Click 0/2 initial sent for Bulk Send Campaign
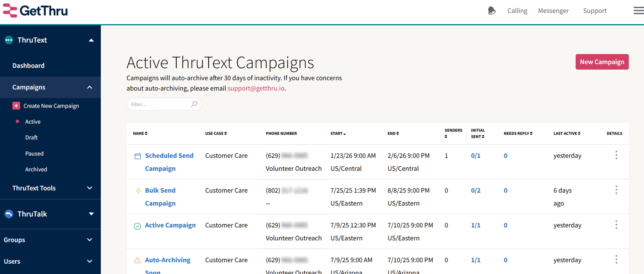644x274 pixels. pos(476,190)
